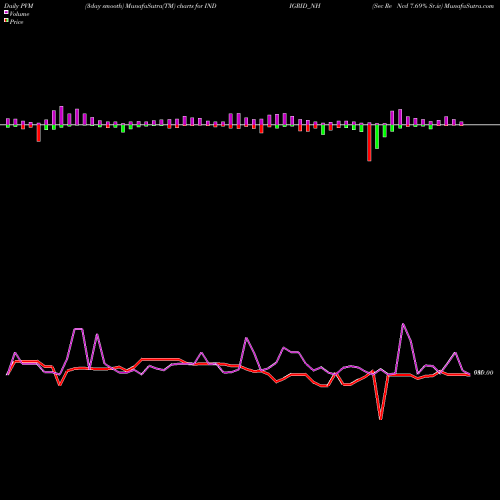Click the green-red Price legend swatch
This screenshot has height=500, width=500.
click(6, 21)
